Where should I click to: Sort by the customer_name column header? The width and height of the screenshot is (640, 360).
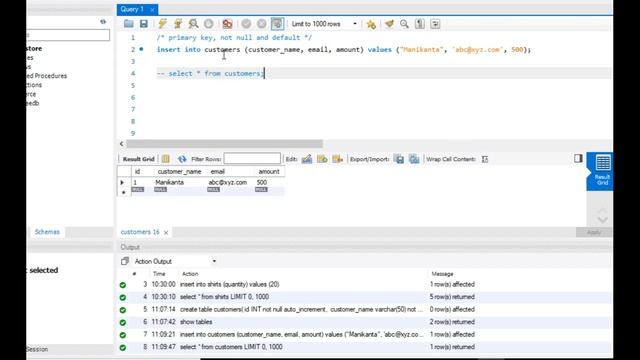[179, 172]
